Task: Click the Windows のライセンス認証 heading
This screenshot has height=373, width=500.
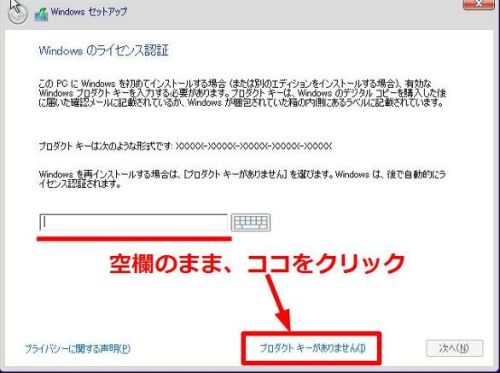Action: pyautogui.click(x=104, y=51)
